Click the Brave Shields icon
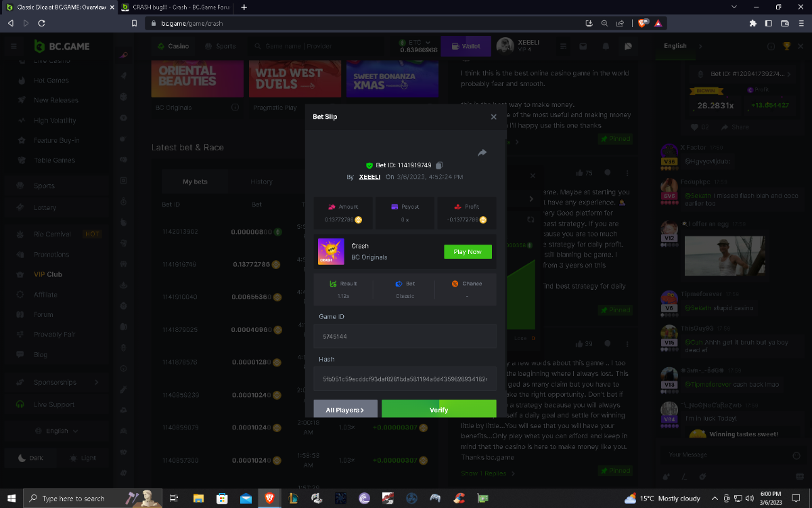 pos(643,23)
